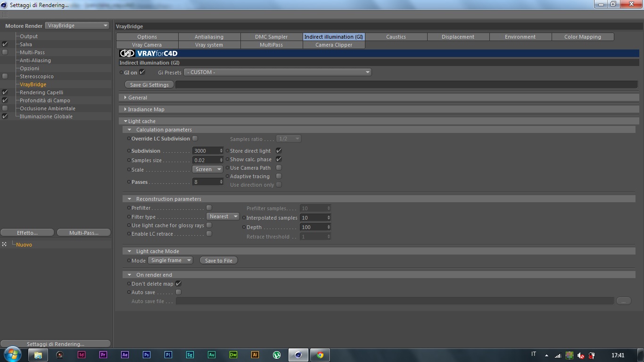Expand the General section
644x362 pixels.
[x=125, y=98]
